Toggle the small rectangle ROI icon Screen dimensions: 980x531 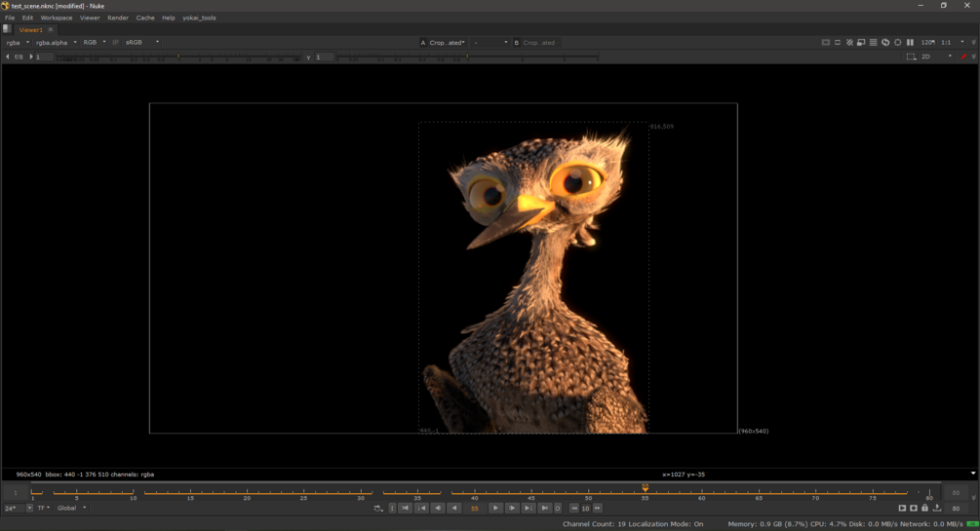pyautogui.click(x=838, y=43)
